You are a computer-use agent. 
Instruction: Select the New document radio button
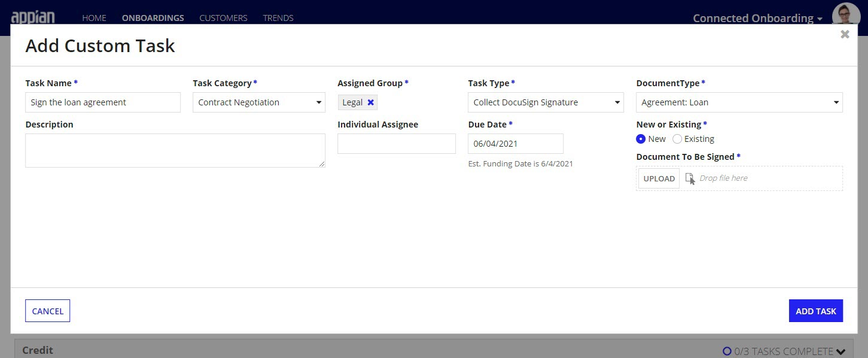pos(641,138)
